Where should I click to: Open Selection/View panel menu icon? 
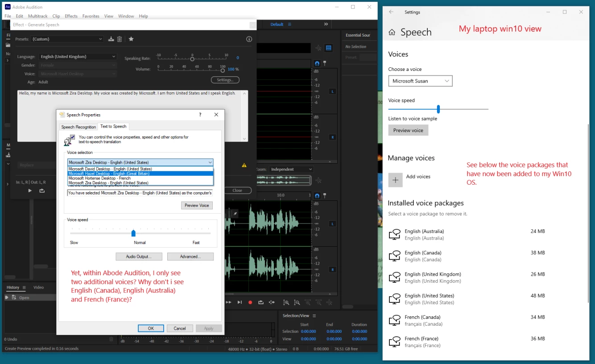[x=314, y=315]
